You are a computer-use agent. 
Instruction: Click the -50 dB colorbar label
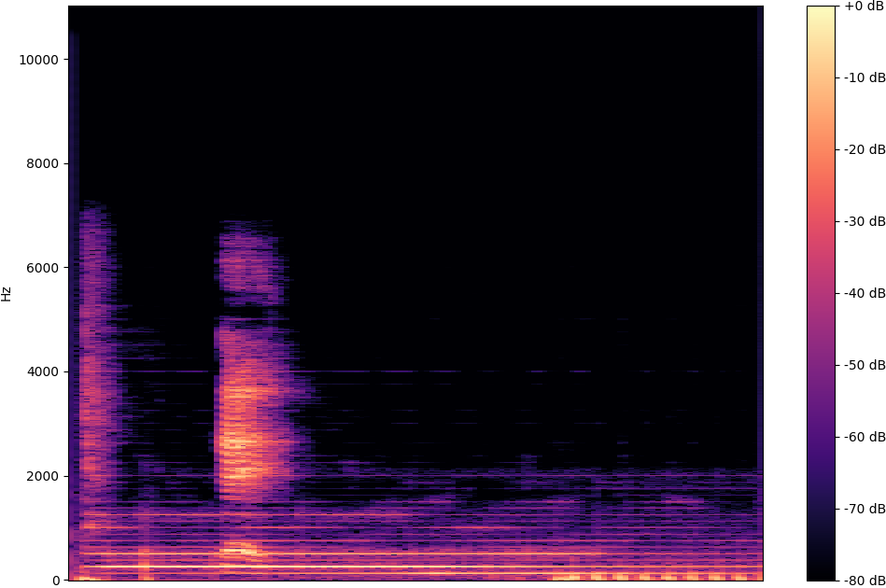[x=865, y=366]
